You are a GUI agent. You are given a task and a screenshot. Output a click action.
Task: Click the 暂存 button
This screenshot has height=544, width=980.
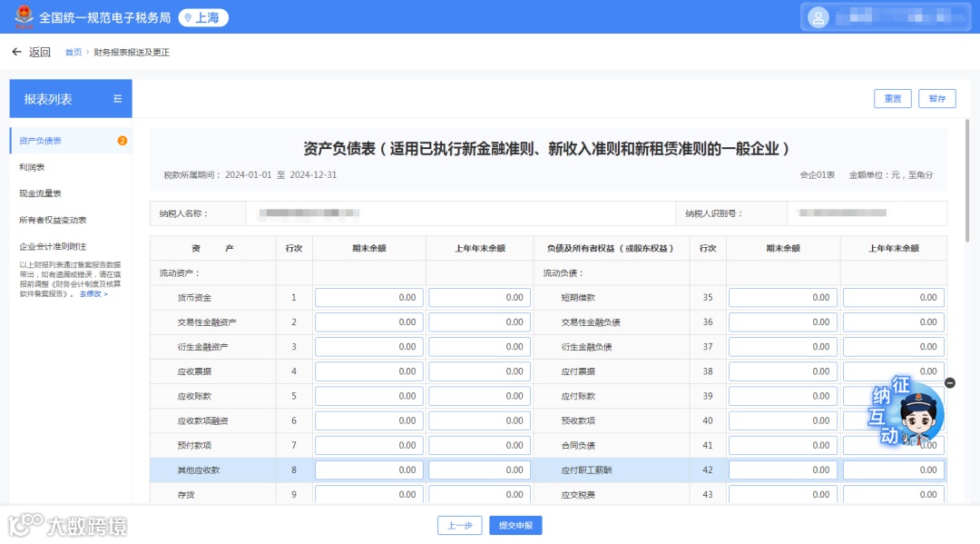[936, 98]
